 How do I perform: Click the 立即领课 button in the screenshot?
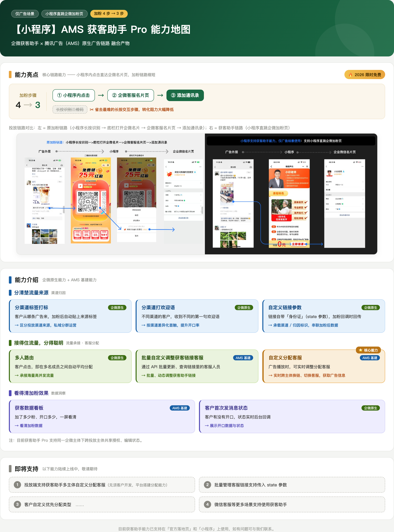pos(298,244)
